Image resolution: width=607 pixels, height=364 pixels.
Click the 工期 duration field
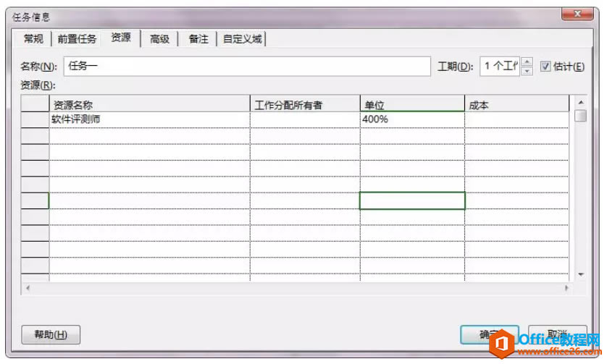coord(500,66)
